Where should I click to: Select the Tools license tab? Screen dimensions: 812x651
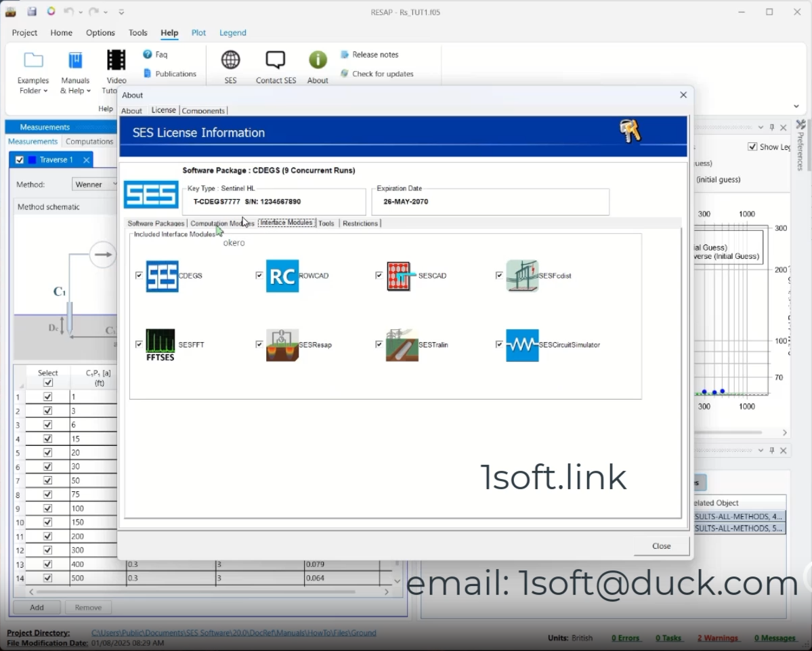pyautogui.click(x=326, y=224)
